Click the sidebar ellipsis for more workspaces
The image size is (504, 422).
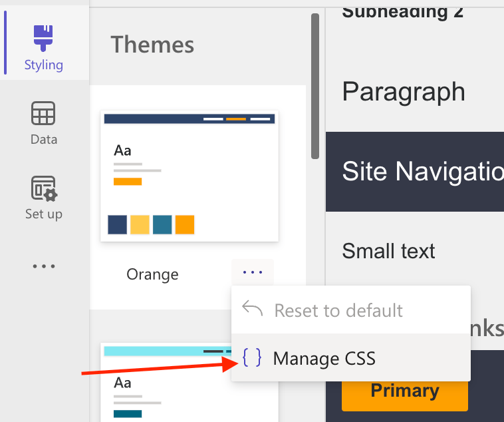click(x=44, y=266)
